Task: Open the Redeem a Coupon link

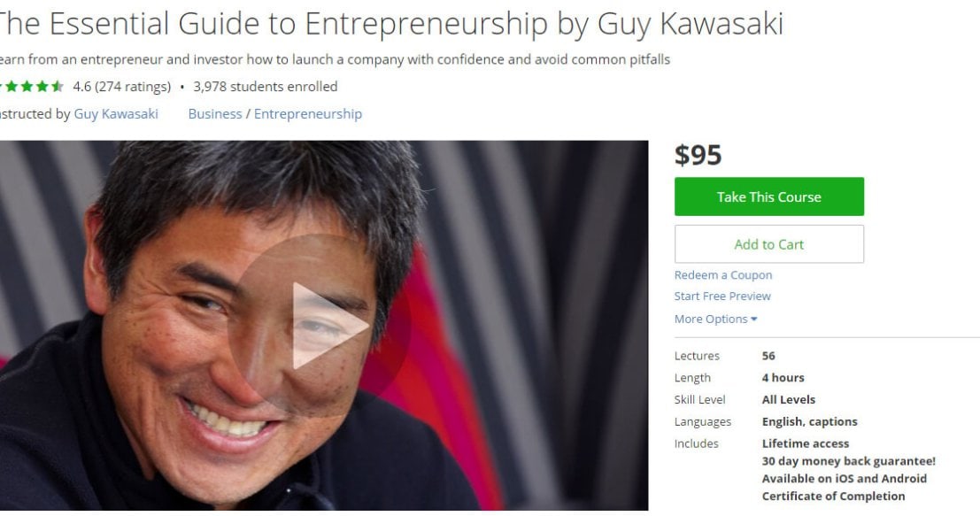Action: coord(722,275)
